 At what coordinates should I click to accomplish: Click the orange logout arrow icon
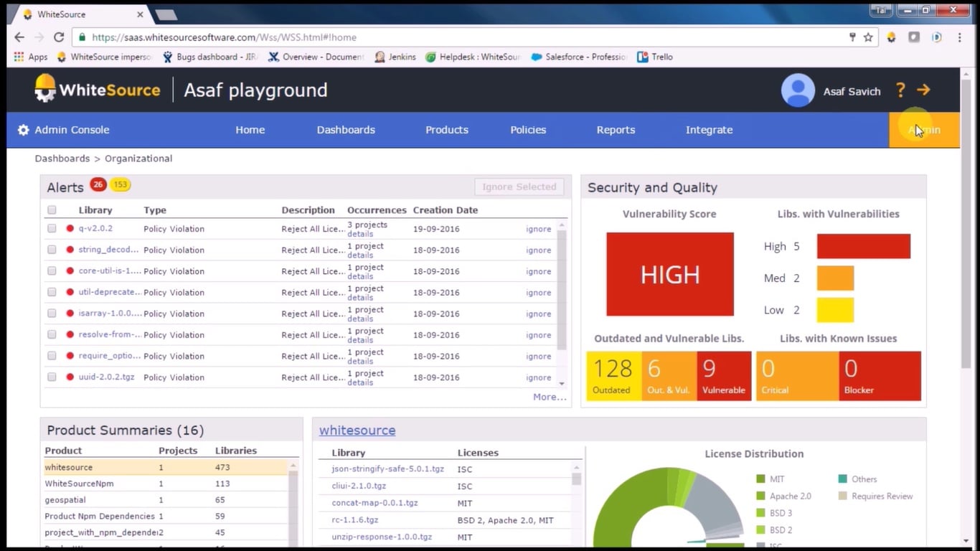tap(923, 90)
